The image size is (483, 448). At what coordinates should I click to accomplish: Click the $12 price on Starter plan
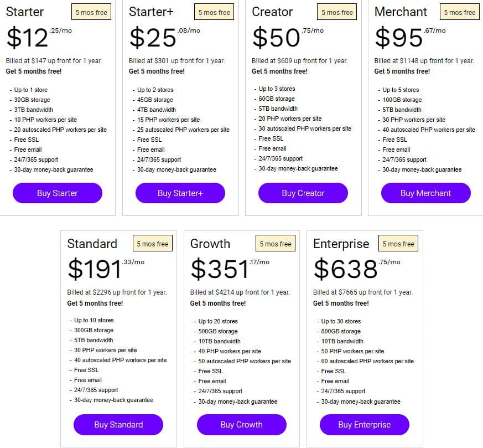[25, 37]
